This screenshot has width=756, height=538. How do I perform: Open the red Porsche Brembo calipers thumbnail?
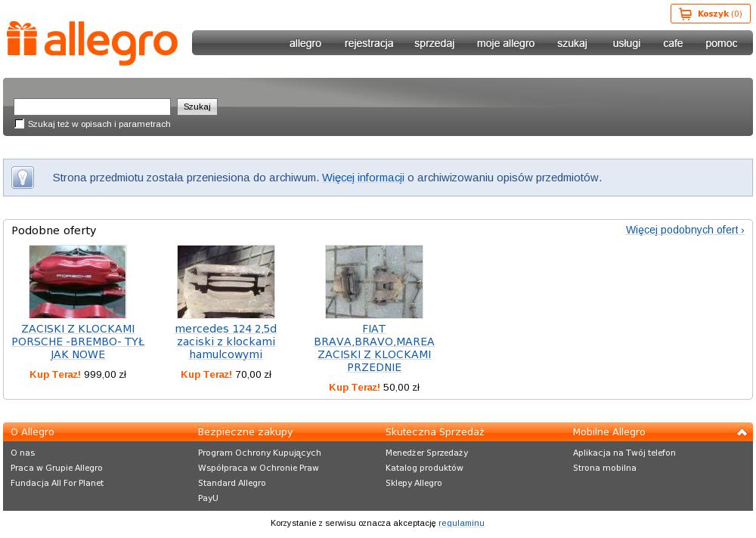coord(78,282)
